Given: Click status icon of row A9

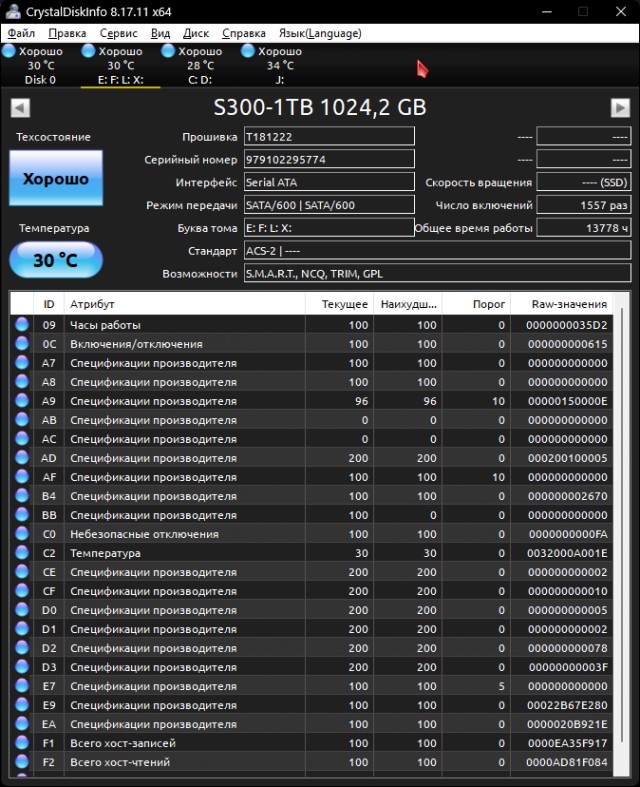Looking at the screenshot, I should 22,401.
